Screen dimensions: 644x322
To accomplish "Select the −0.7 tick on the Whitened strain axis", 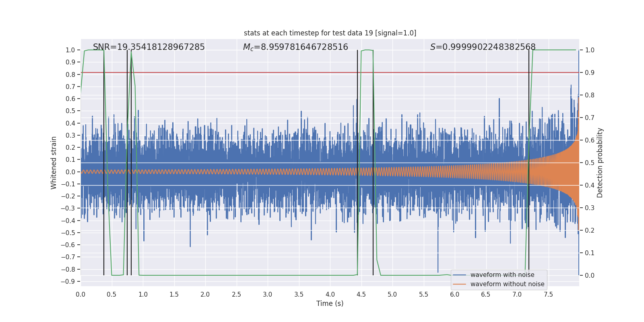I will pos(68,257).
